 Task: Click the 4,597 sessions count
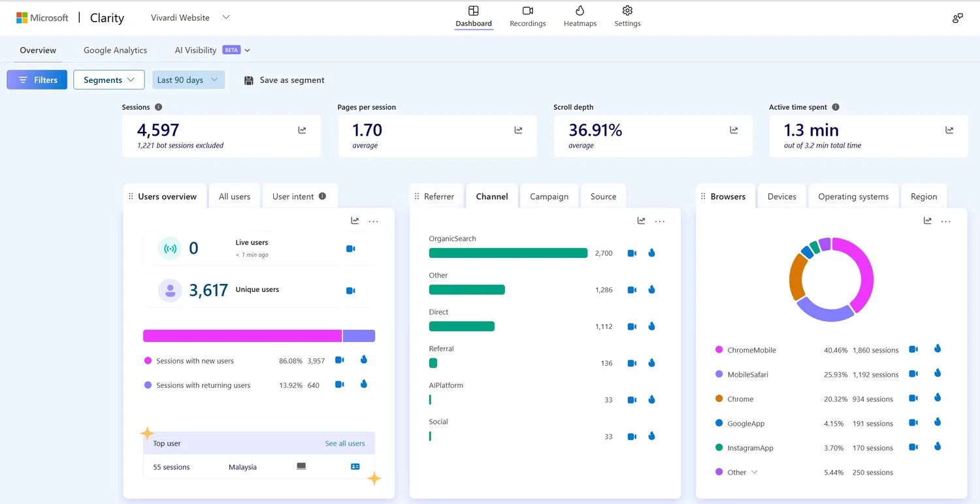pos(158,130)
